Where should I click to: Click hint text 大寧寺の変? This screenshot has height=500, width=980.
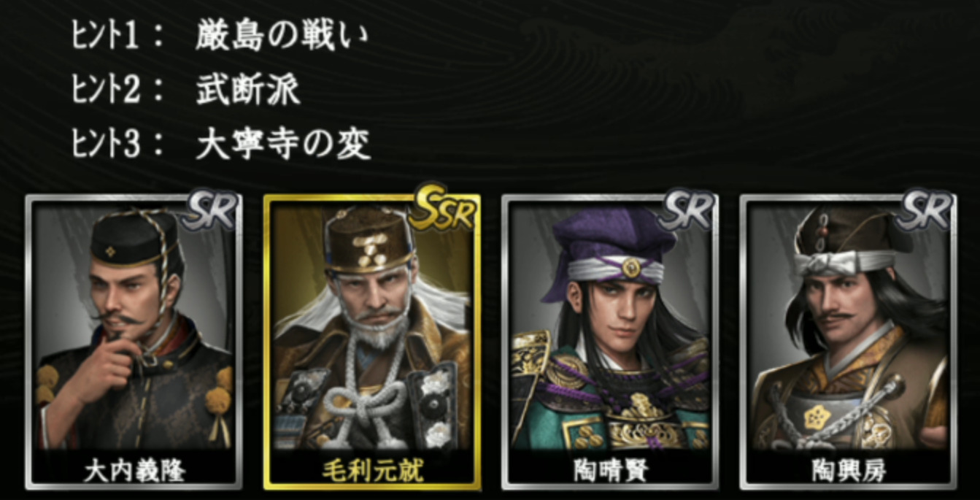point(283,145)
